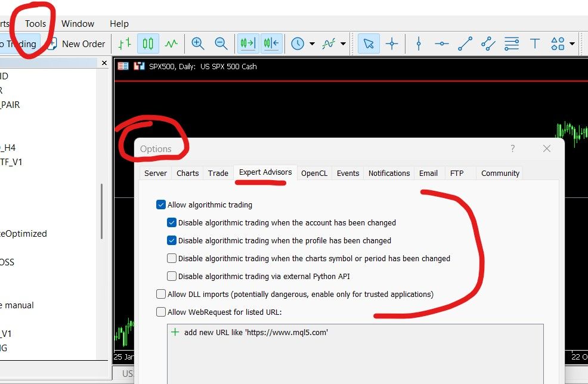588x384 pixels.
Task: Enable Allow DLL imports checkbox
Action: tap(161, 294)
